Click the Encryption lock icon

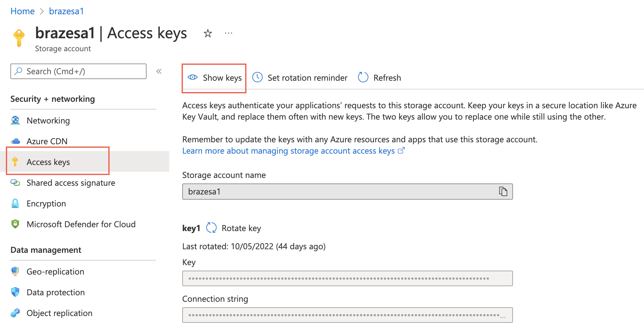[x=15, y=203]
